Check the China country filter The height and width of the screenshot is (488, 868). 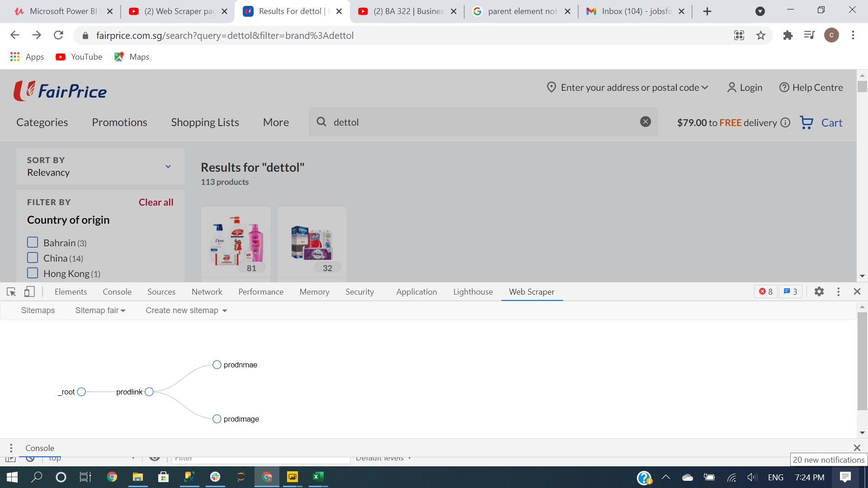[x=33, y=258]
